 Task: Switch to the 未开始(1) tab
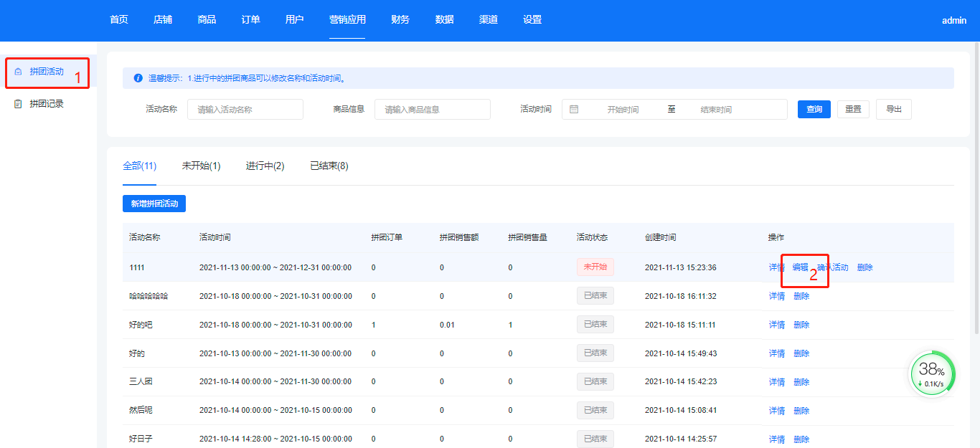201,166
